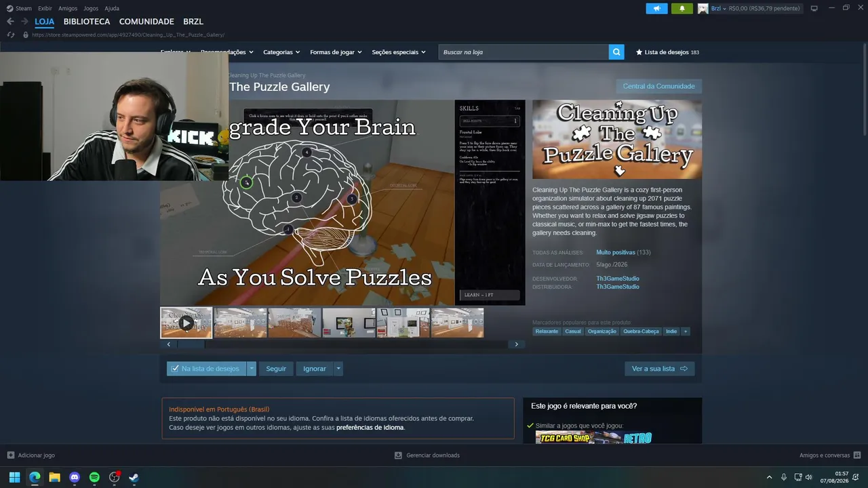
Task: Open the Brzl account dropdown
Action: click(719, 8)
